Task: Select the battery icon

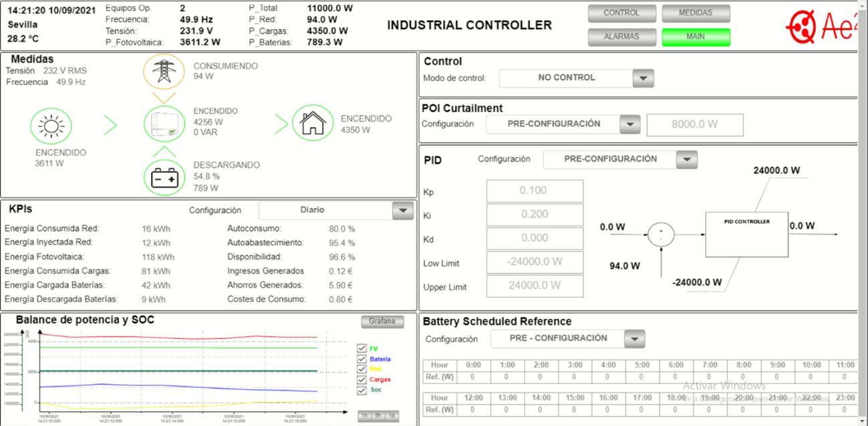Action: click(164, 179)
